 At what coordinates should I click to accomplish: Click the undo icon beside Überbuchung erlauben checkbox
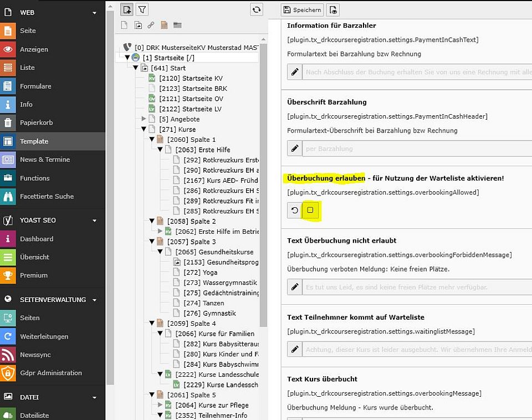295,210
